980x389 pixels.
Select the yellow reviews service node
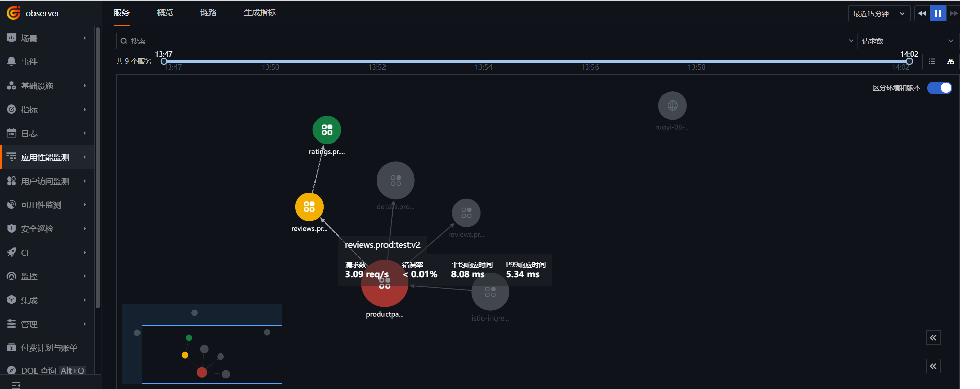309,207
